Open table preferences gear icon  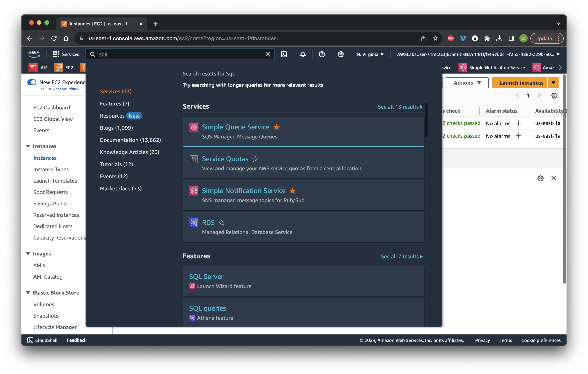(554, 96)
